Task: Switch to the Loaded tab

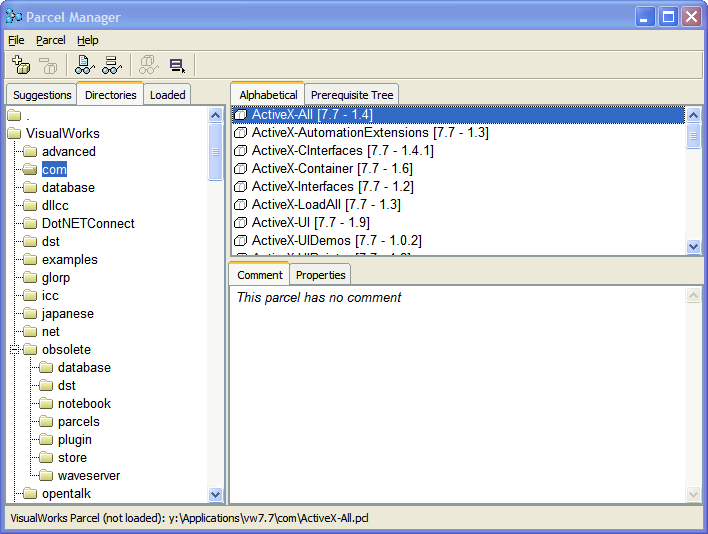Action: click(168, 95)
